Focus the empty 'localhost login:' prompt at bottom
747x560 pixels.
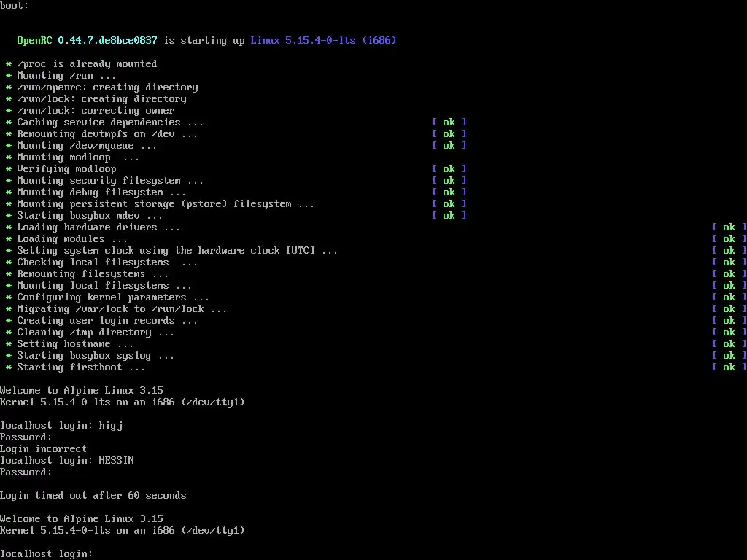tap(46, 554)
